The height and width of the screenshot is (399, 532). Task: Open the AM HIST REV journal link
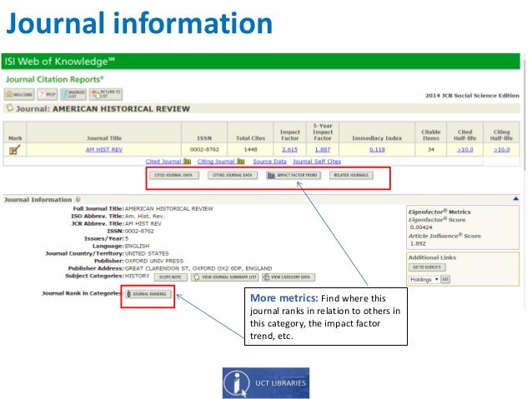coord(104,149)
